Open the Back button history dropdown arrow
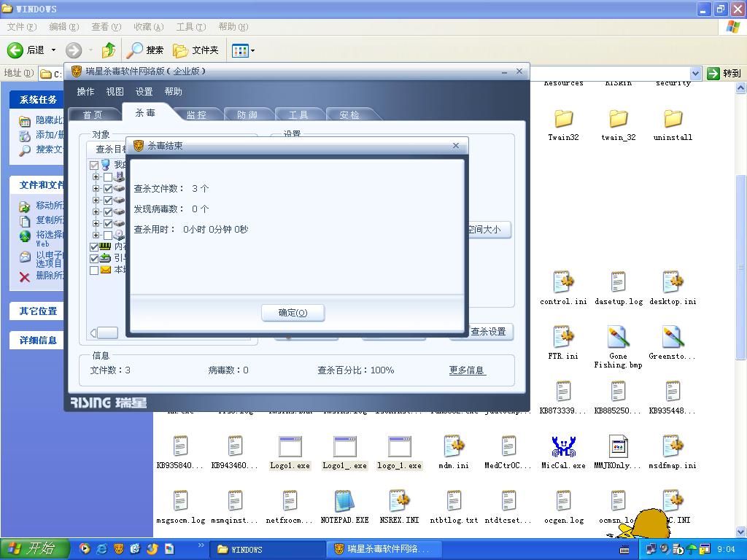This screenshot has height=560, width=747. tap(53, 50)
